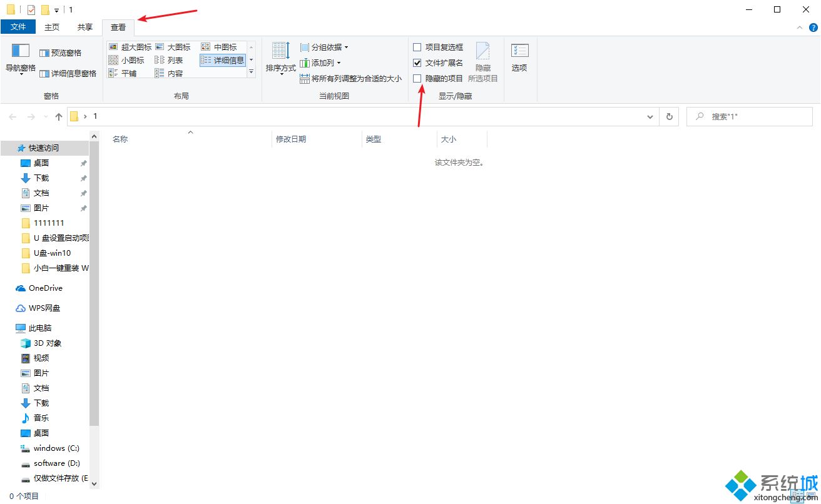
Task: Open Customize Quick Access Toolbar dropdown
Action: 56,10
